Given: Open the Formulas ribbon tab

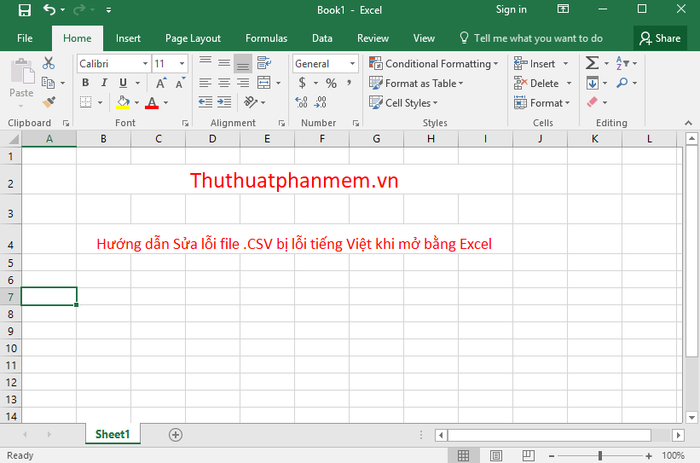Looking at the screenshot, I should (266, 38).
